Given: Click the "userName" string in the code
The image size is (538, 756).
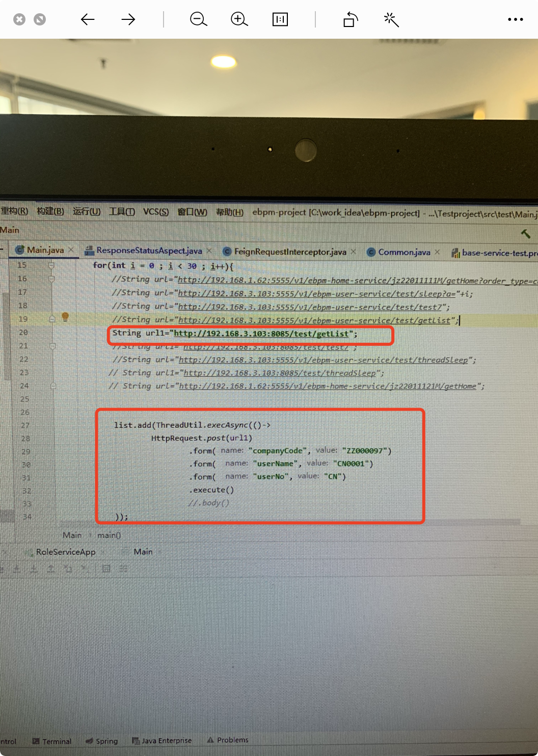Looking at the screenshot, I should pos(275,464).
